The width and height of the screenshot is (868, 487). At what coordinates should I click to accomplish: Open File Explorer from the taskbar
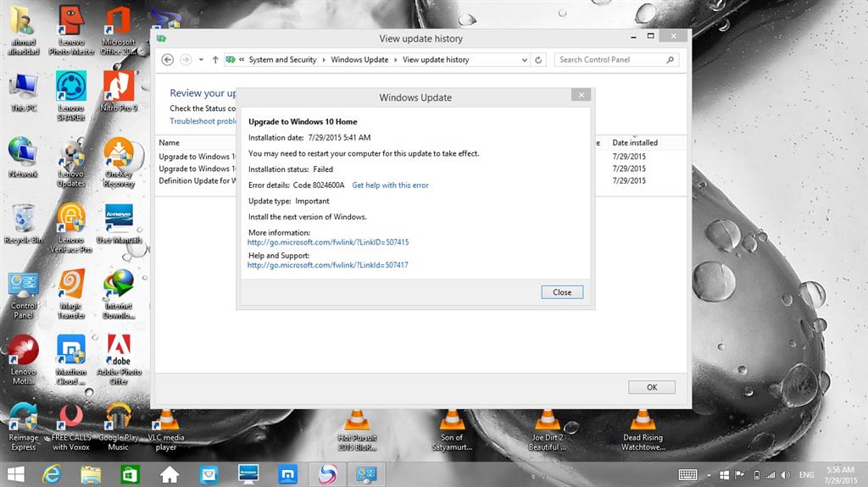tap(91, 474)
